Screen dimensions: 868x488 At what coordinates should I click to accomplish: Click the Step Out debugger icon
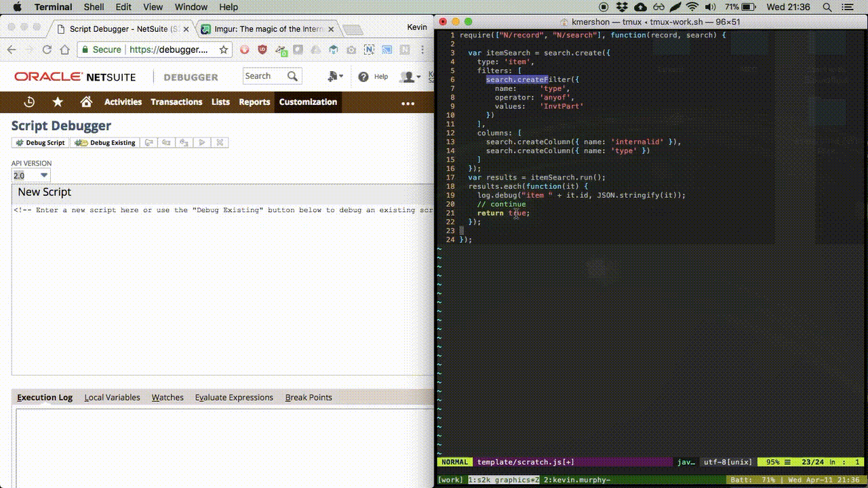click(184, 142)
